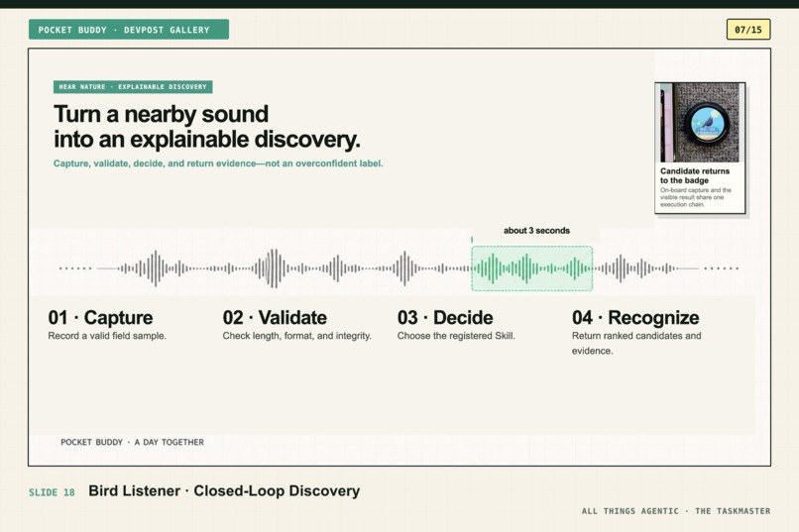This screenshot has width=799, height=532.
Task: Select the 03 Decide step heading
Action: (445, 318)
